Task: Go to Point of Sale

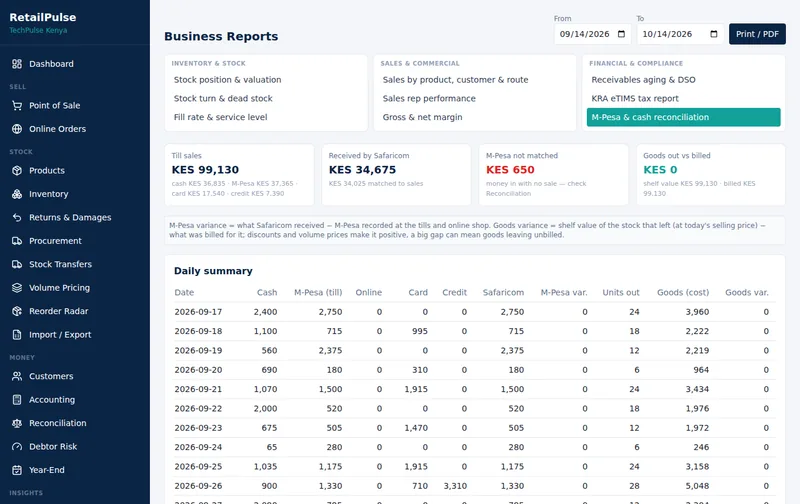Action: tap(75, 106)
